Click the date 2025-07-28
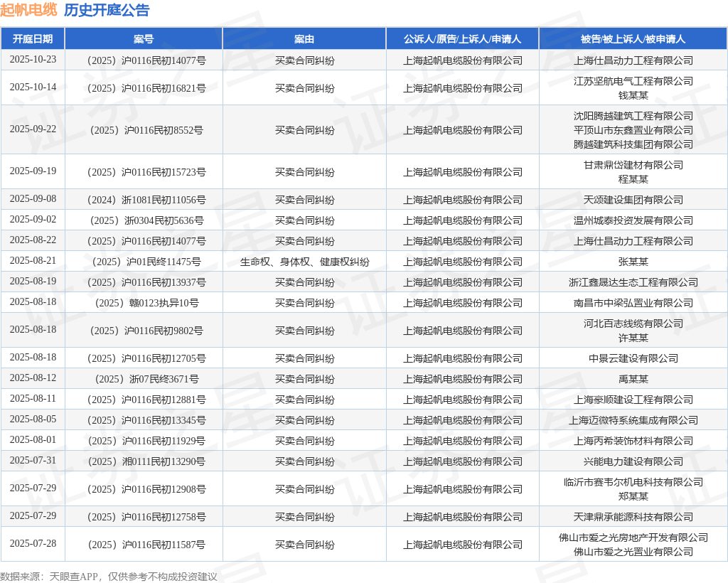This screenshot has width=728, height=583. pyautogui.click(x=33, y=544)
